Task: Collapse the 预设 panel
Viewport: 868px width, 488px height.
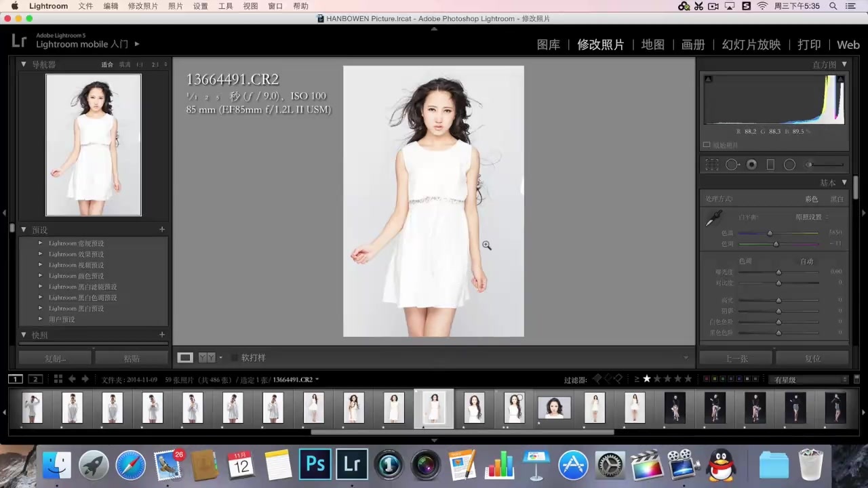Action: click(x=24, y=230)
